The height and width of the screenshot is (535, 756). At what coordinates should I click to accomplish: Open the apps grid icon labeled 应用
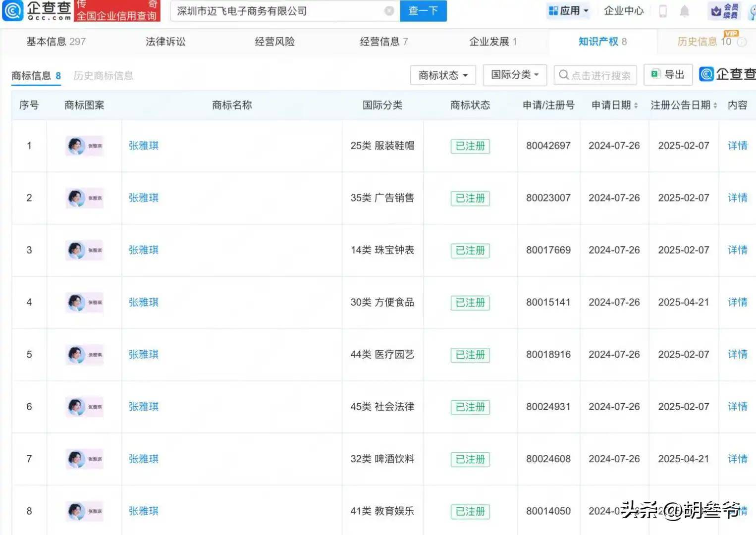pos(553,11)
